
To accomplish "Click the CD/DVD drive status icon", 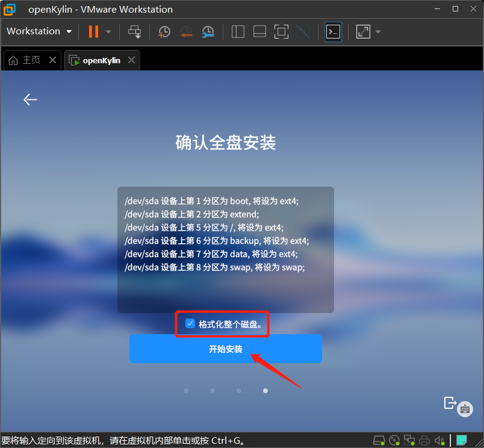I will [394, 440].
